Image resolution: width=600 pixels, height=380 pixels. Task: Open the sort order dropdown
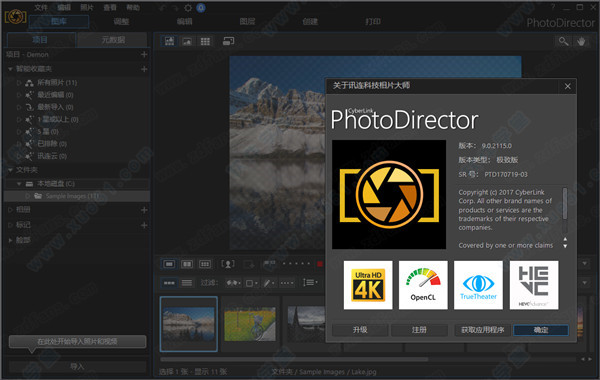coord(310,282)
